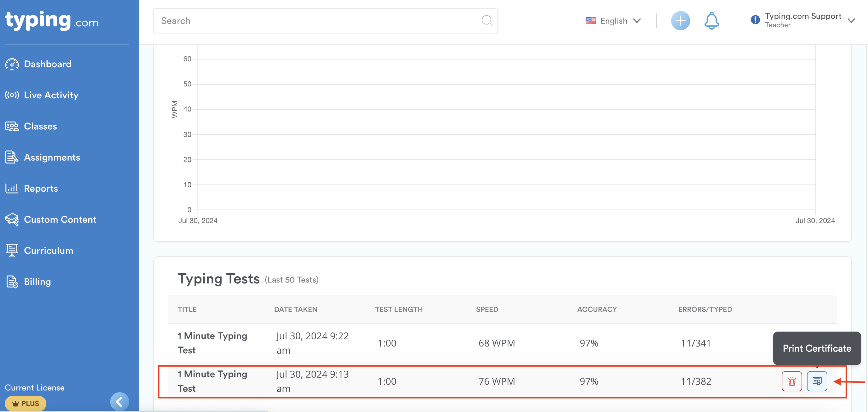
Task: Click the Live Activity broadcast icon
Action: (12, 95)
